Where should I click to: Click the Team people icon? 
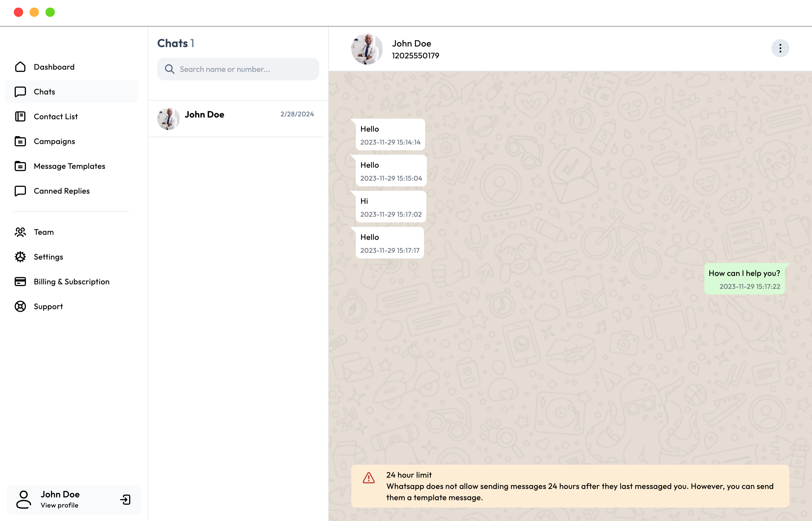pyautogui.click(x=20, y=232)
